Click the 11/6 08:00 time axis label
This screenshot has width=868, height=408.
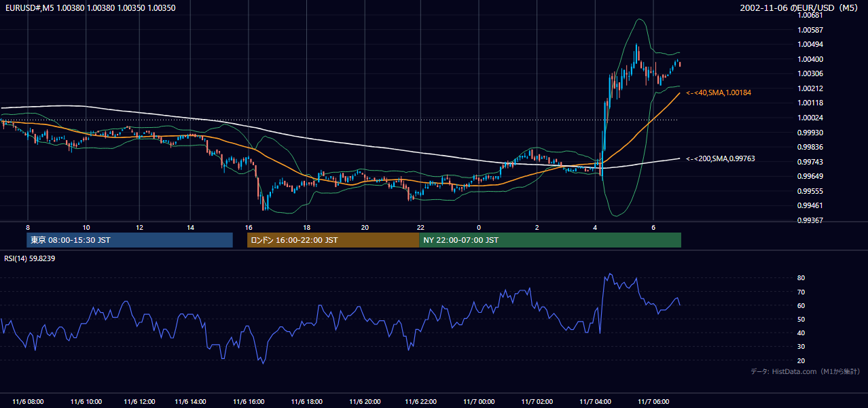28,402
